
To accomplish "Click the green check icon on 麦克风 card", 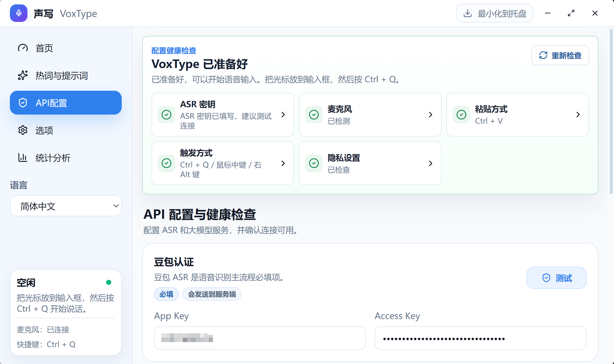I will tap(314, 115).
